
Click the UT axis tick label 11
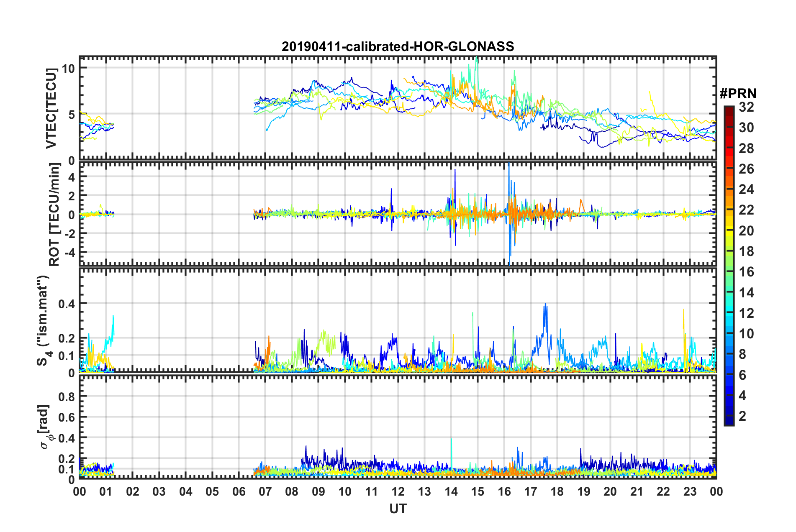372,491
